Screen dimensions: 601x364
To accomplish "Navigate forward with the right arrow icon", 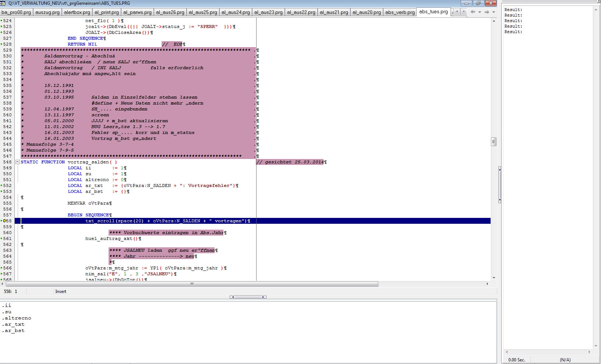I will tap(487, 12).
